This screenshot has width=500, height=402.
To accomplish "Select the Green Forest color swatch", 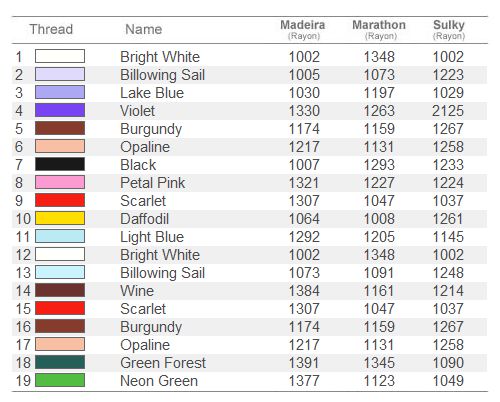I will click(60, 362).
